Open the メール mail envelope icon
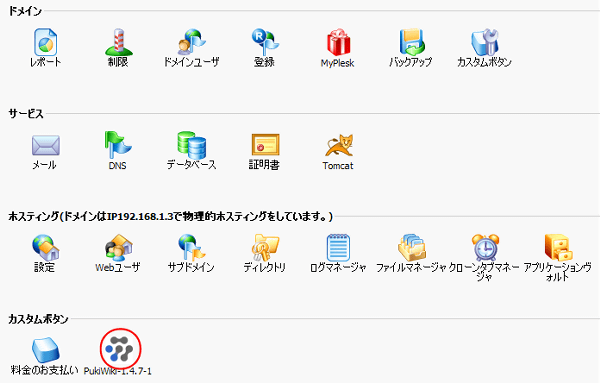The width and height of the screenshot is (600, 383). click(46, 145)
